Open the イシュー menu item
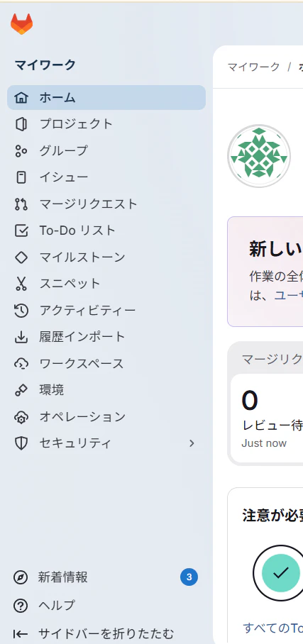 pyautogui.click(x=106, y=177)
